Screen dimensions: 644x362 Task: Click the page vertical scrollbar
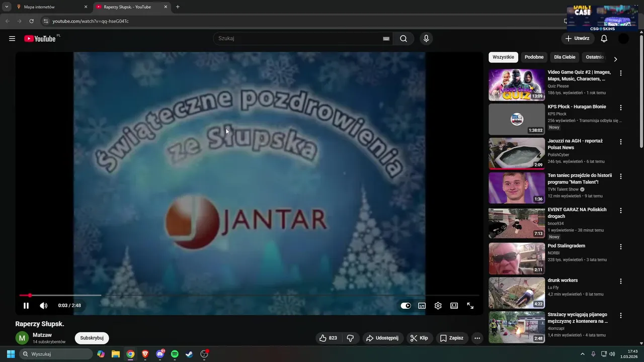coord(641,90)
